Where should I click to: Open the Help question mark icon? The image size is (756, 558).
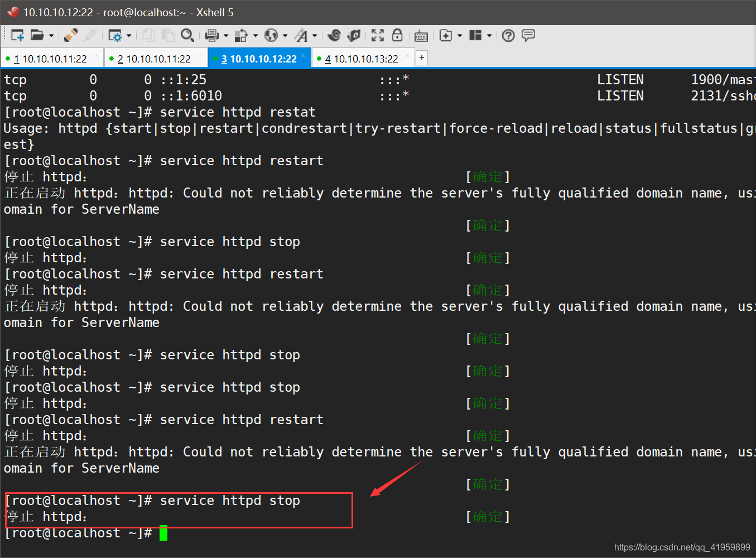[x=508, y=36]
